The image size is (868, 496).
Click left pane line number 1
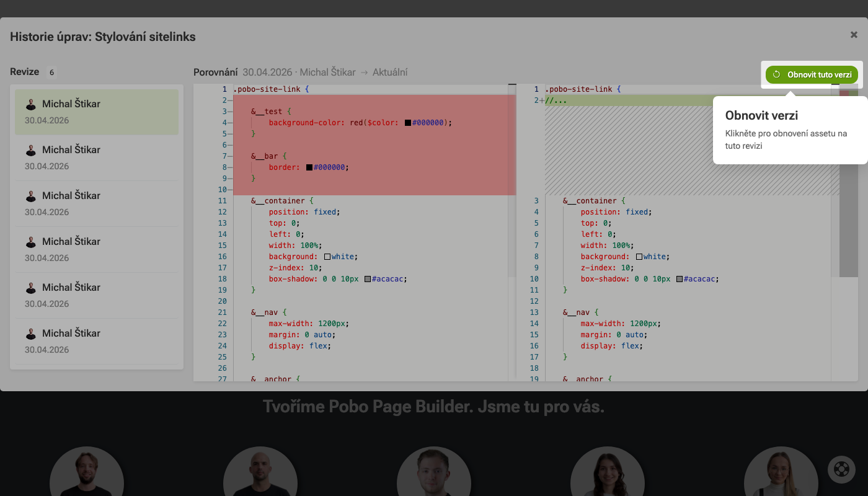[224, 89]
